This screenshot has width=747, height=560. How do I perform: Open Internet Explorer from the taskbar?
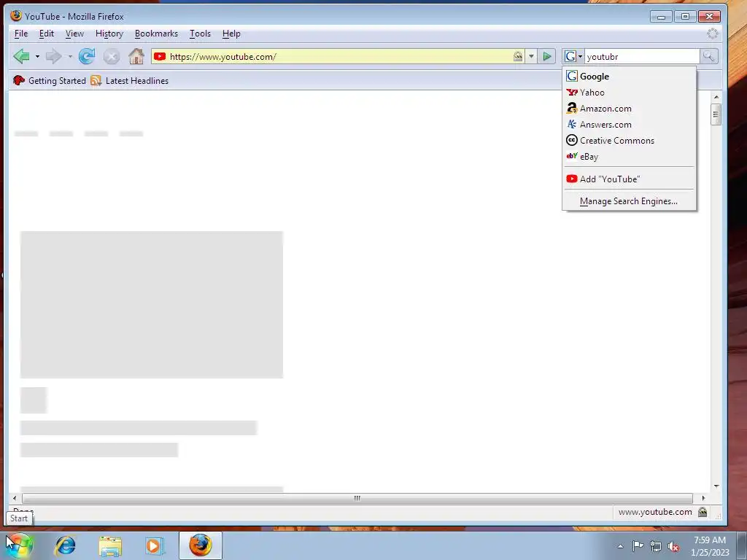tap(65, 545)
